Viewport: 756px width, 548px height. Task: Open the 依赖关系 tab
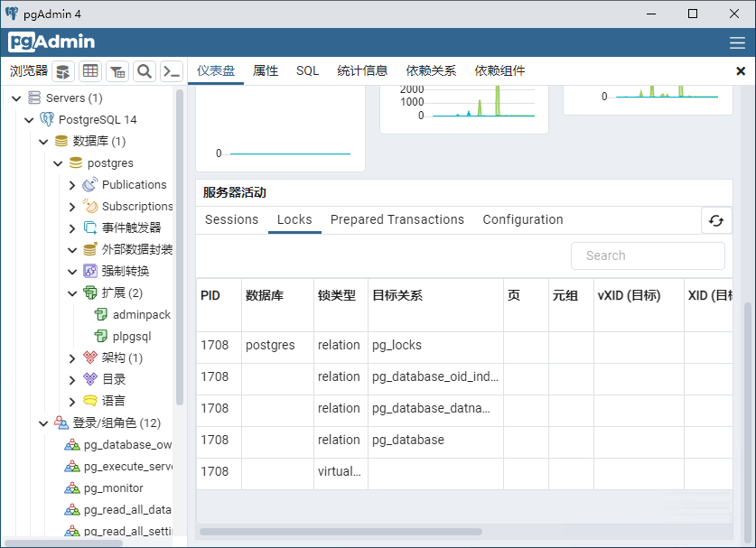pos(431,70)
